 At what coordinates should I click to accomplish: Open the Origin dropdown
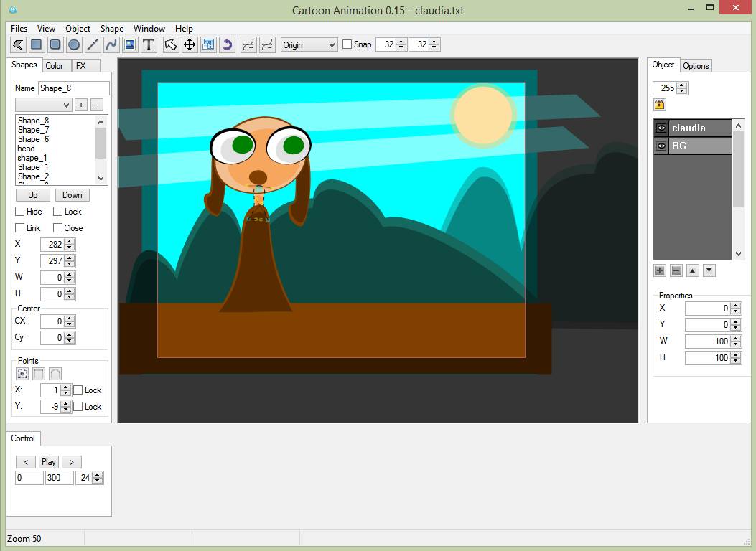(309, 44)
